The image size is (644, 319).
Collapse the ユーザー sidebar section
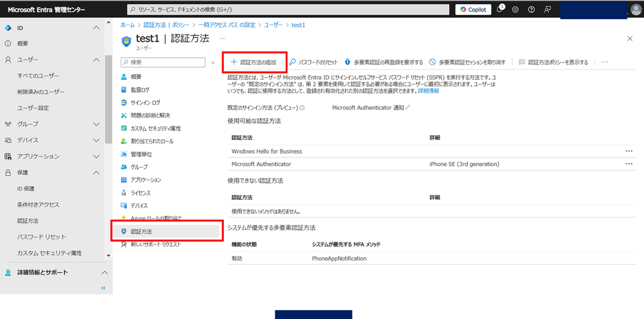(x=96, y=60)
